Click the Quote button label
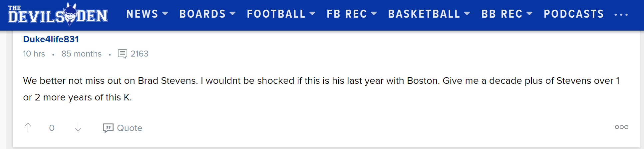The height and width of the screenshot is (149, 644). [x=130, y=128]
